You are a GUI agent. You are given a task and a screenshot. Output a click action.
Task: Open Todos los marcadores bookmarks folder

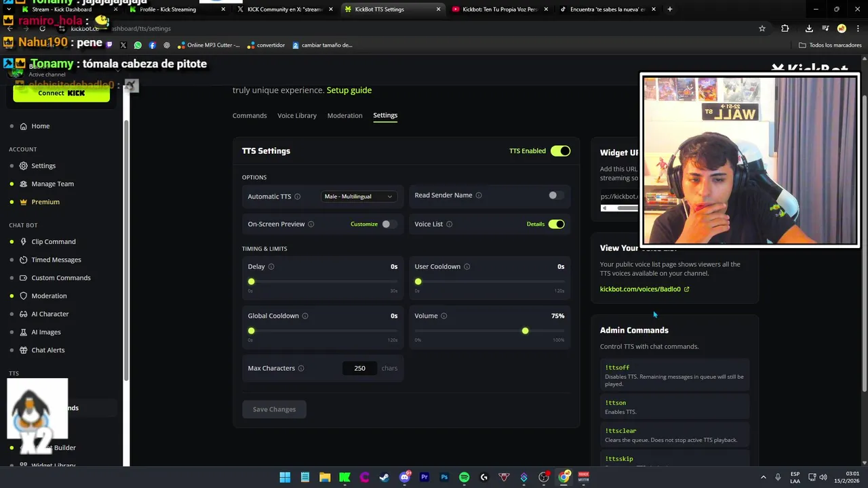831,45
